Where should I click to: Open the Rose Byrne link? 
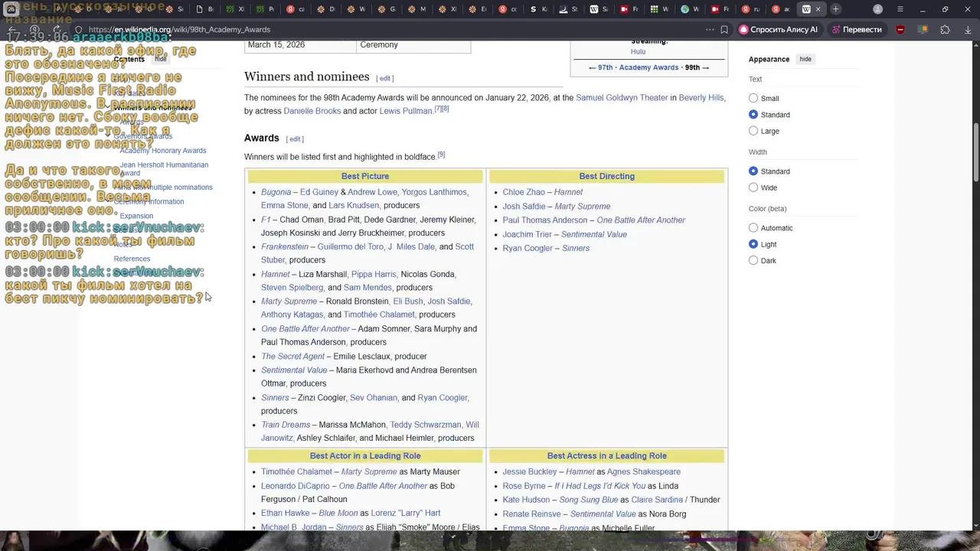pyautogui.click(x=524, y=486)
